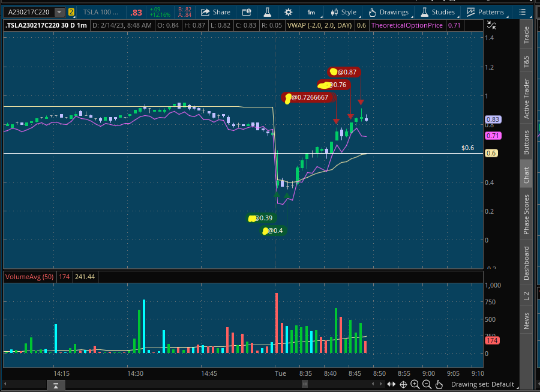Select the crosshair tool below the chart
Image resolution: width=540 pixels, height=392 pixels.
point(403,384)
